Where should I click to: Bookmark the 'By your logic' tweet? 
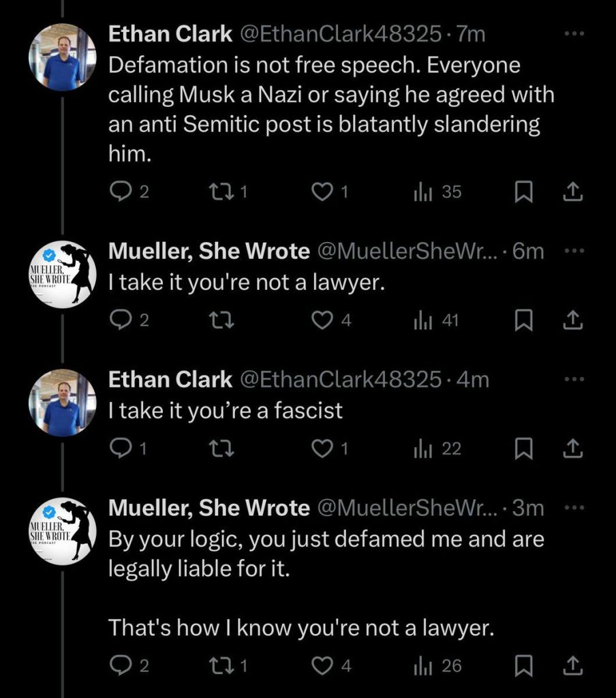pos(522,666)
